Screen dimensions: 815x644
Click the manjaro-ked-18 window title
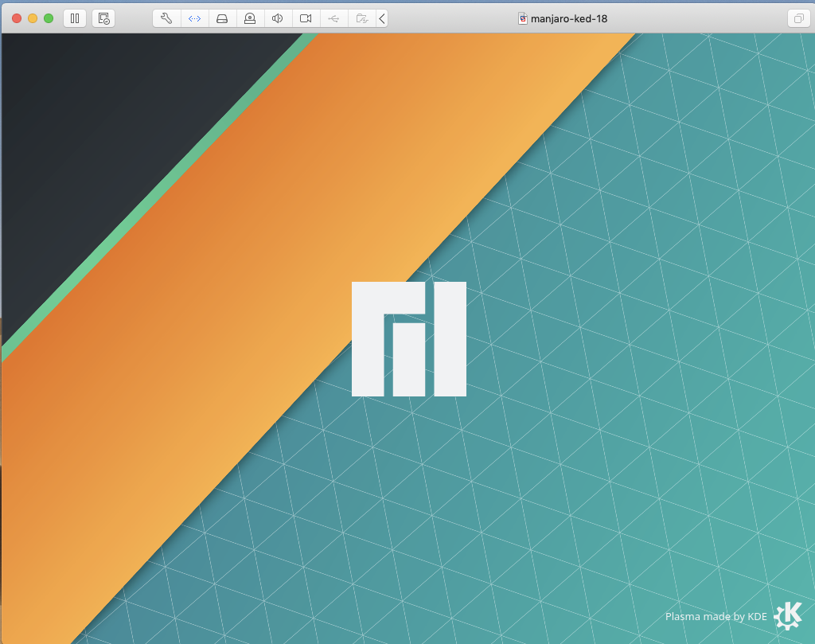568,19
